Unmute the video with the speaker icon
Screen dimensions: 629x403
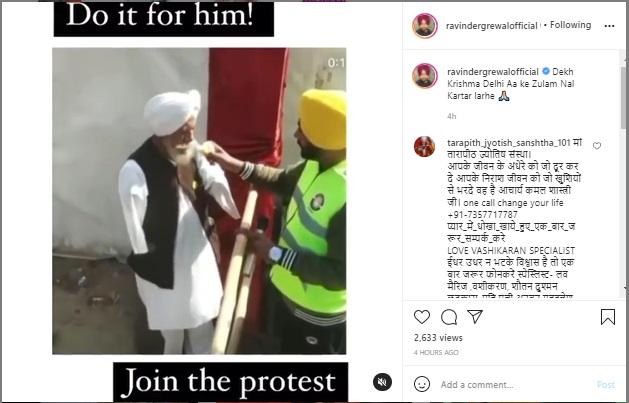click(382, 382)
